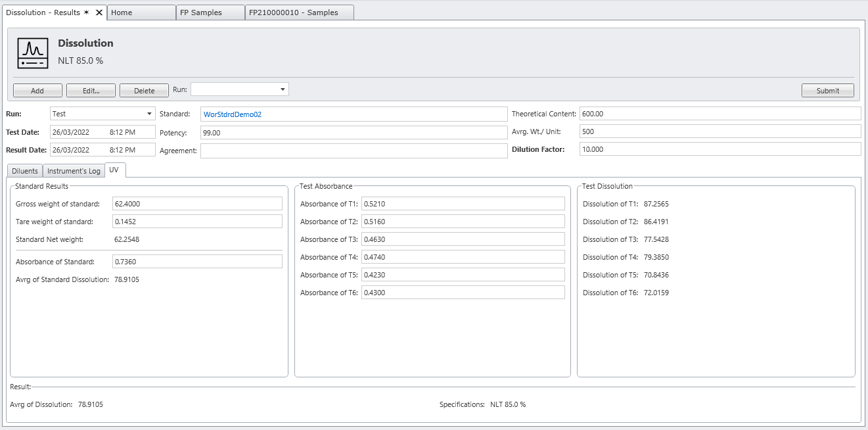This screenshot has width=868, height=430.
Task: Click the Dissolution header title
Action: [85, 43]
